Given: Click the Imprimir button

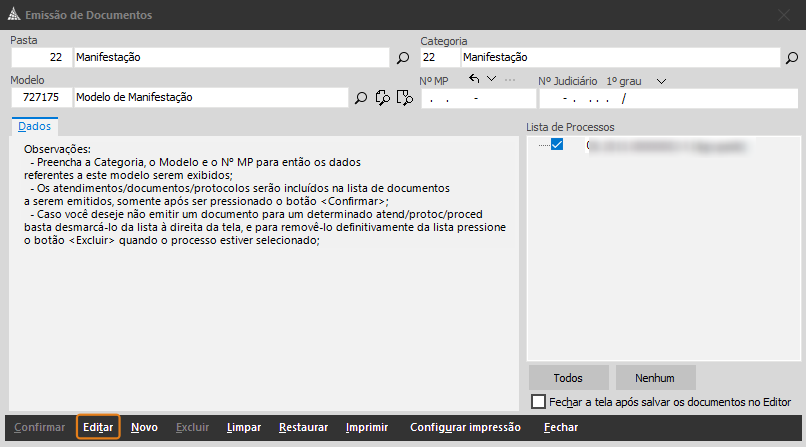Looking at the screenshot, I should point(367,427).
